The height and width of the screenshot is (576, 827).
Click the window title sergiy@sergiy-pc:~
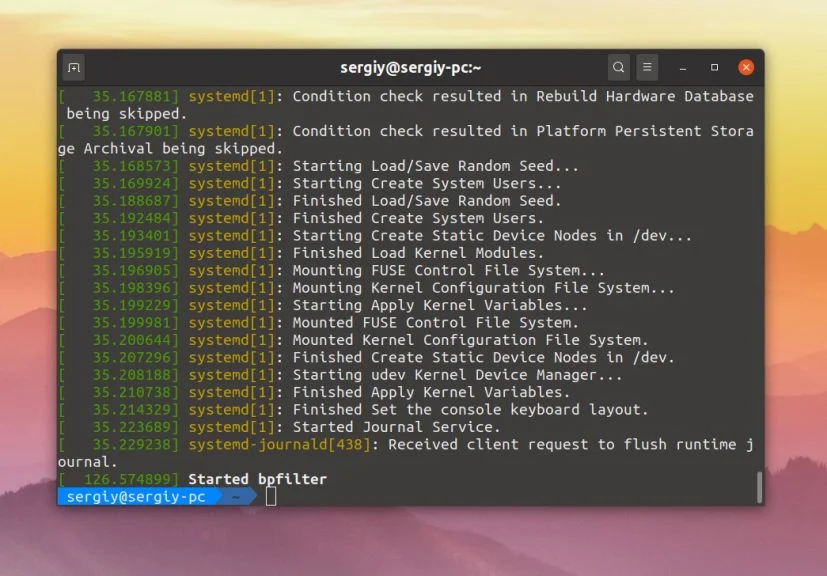(413, 66)
